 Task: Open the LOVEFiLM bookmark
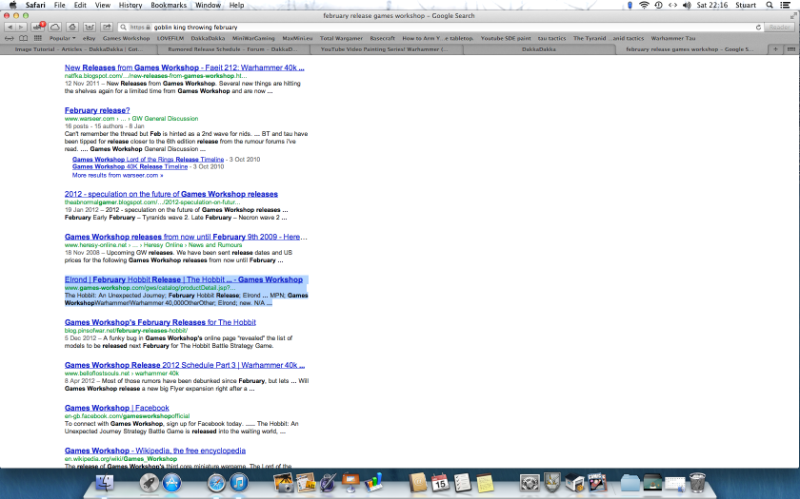coord(170,38)
